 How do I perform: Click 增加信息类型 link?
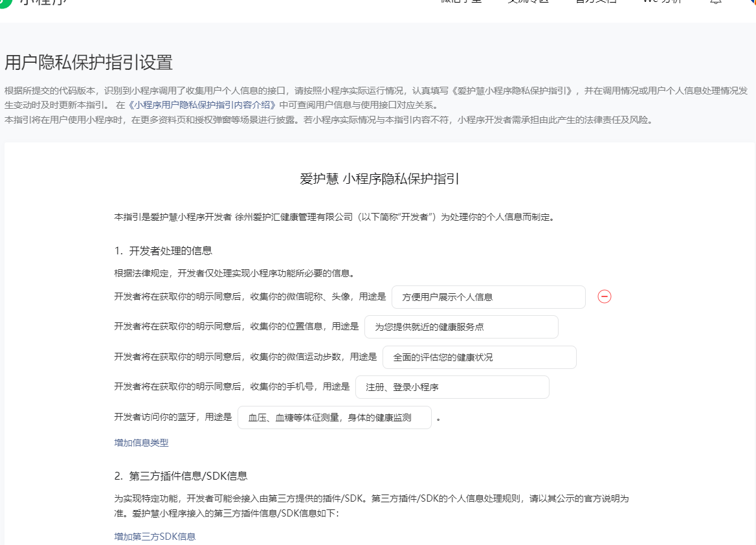141,443
